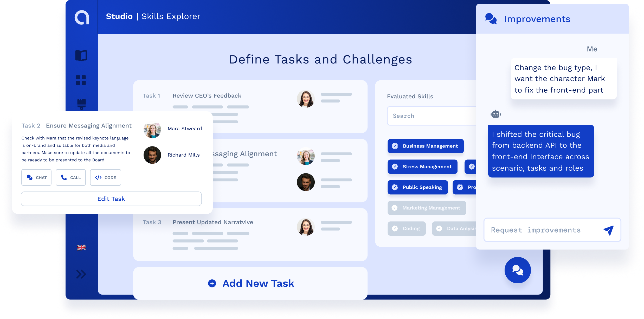644x319 pixels.
Task: Expand sidebar with double chevron arrows
Action: [x=81, y=274]
